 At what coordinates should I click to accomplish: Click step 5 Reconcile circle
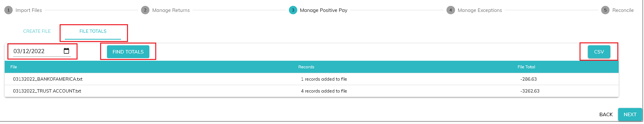tap(605, 10)
